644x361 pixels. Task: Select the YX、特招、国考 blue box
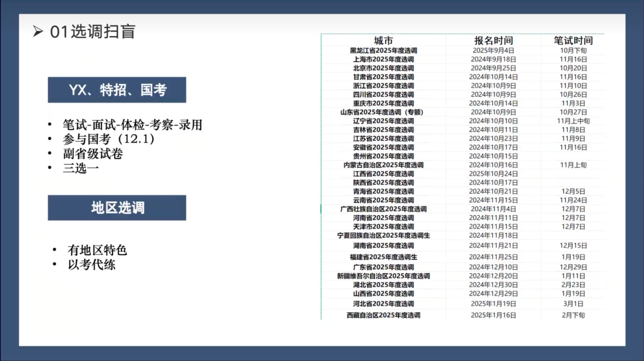pyautogui.click(x=117, y=90)
